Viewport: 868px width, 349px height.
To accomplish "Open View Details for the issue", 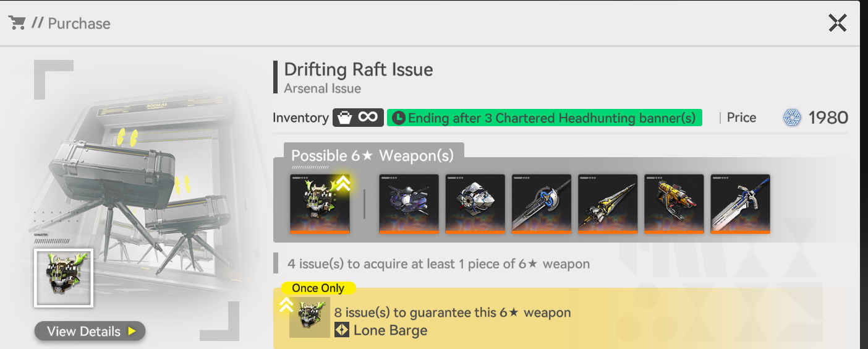I will point(90,331).
